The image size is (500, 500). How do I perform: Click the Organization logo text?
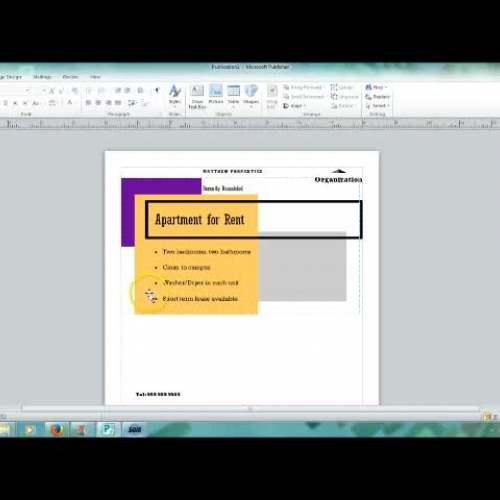click(338, 180)
